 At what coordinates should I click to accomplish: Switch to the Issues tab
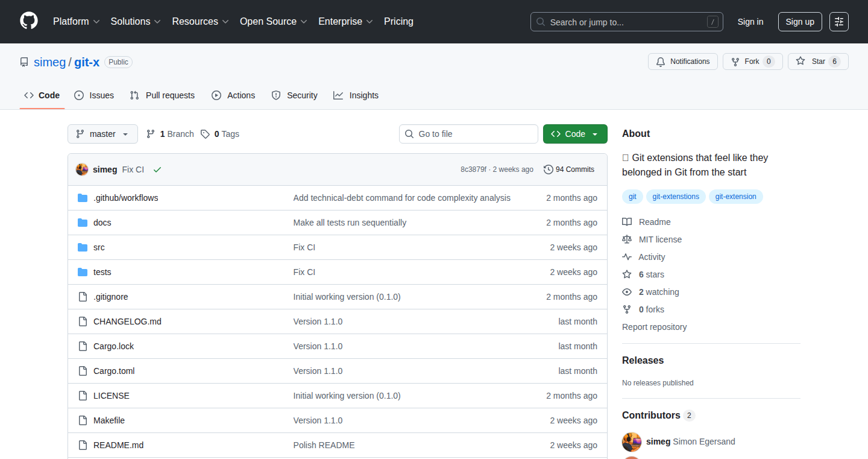click(94, 95)
